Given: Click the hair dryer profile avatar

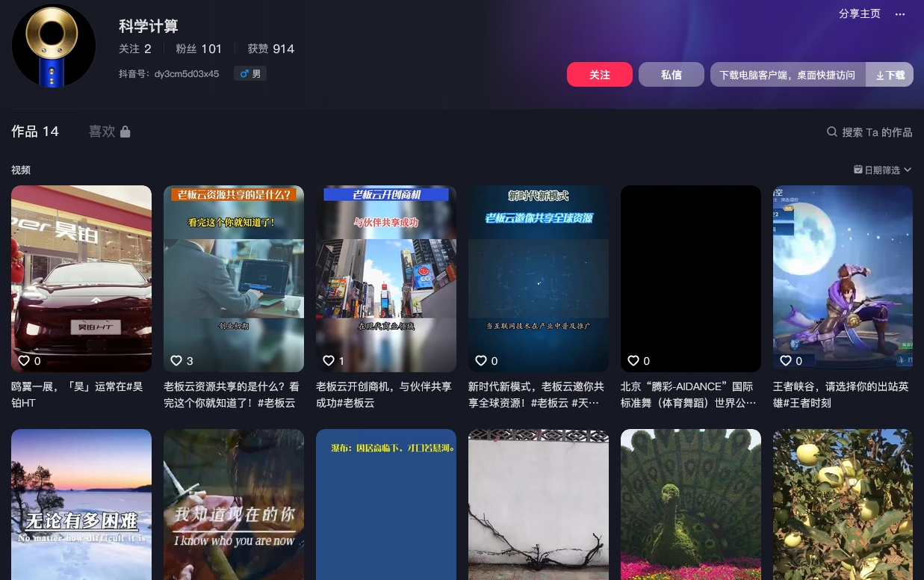Looking at the screenshot, I should click(53, 46).
